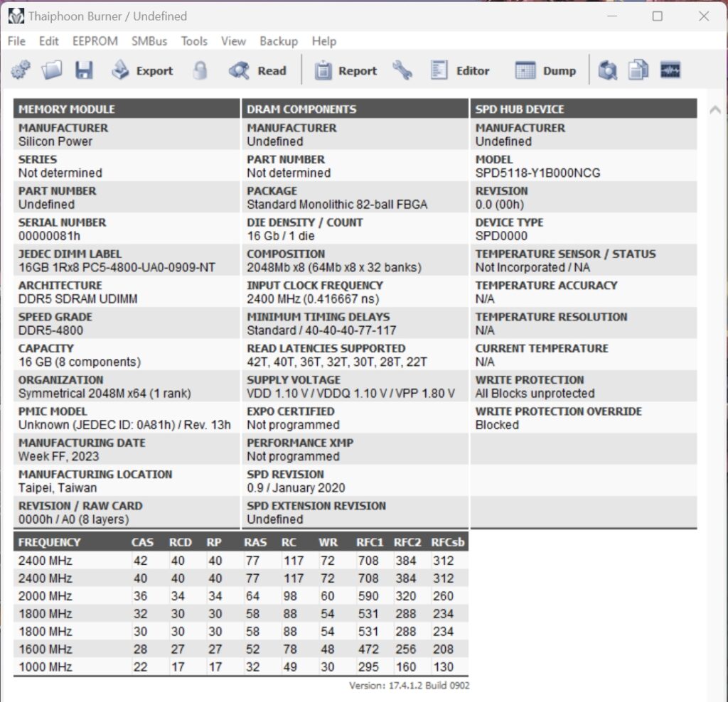Image resolution: width=728 pixels, height=702 pixels.
Task: Open the View menu
Action: pyautogui.click(x=233, y=41)
